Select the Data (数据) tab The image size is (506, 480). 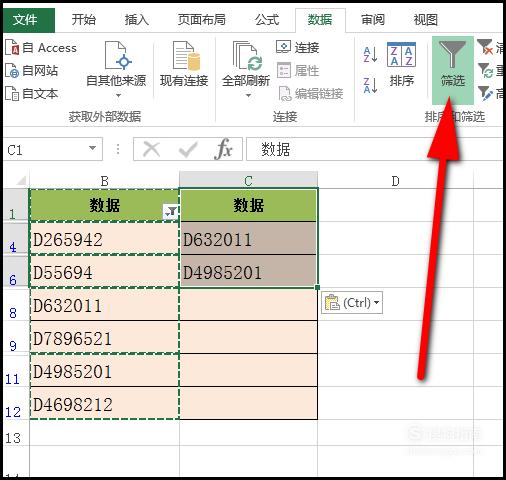coord(320,20)
